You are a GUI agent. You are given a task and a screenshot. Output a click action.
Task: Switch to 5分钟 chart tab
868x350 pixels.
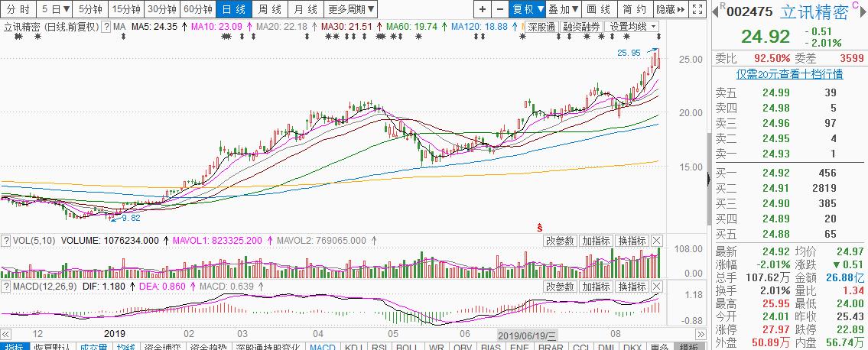pos(89,9)
